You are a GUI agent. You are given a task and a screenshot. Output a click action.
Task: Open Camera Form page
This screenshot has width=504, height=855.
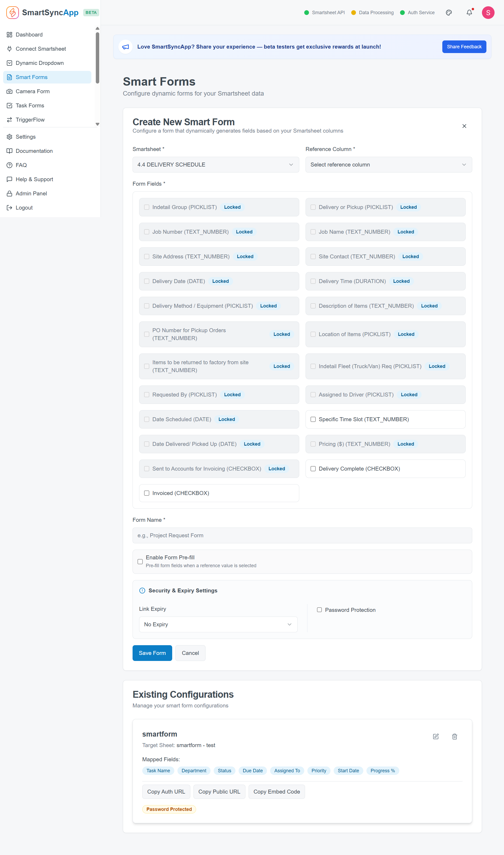click(x=47, y=91)
